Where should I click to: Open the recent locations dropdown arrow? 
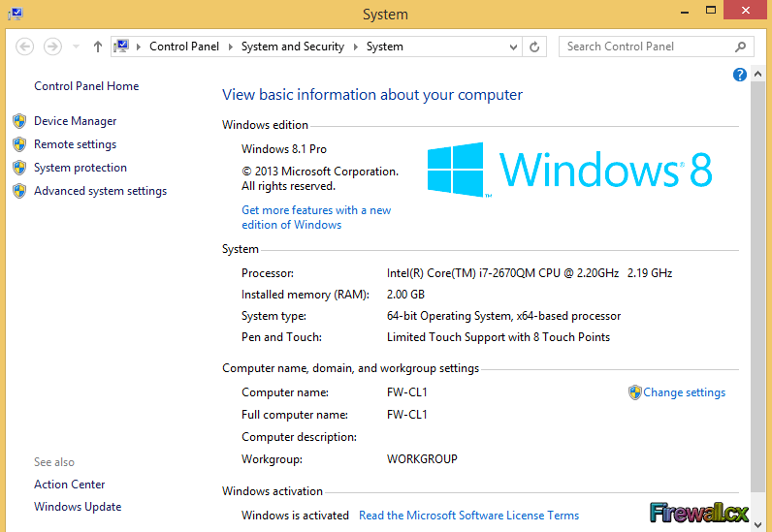click(x=76, y=47)
